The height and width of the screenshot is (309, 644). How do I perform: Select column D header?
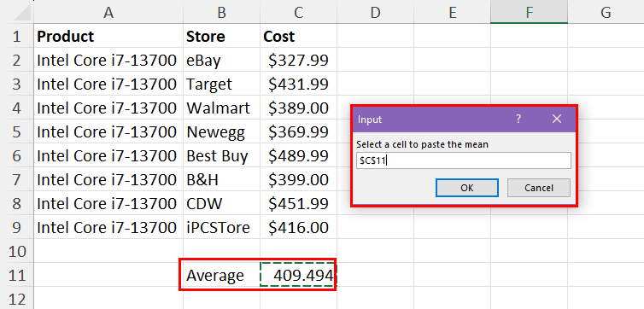coord(375,12)
